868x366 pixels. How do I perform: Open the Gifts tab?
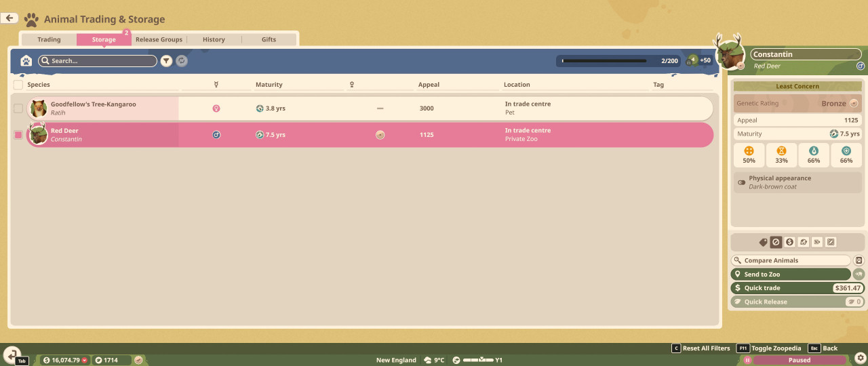point(269,39)
